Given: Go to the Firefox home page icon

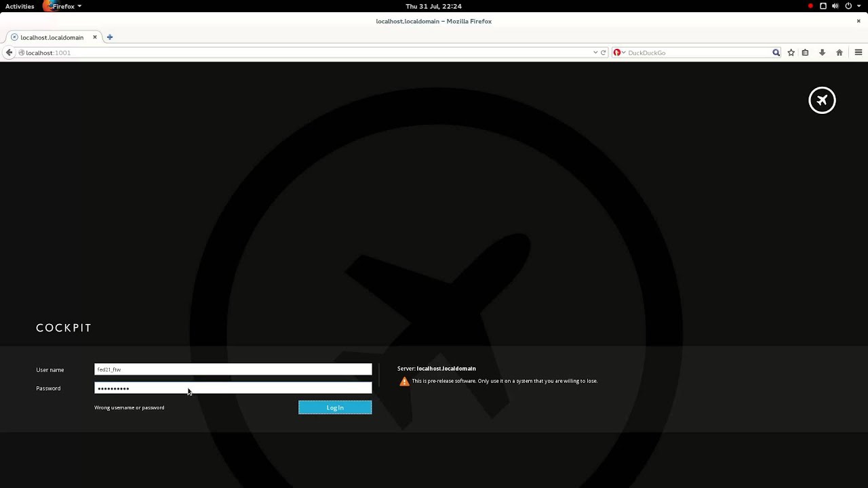Looking at the screenshot, I should pyautogui.click(x=839, y=52).
